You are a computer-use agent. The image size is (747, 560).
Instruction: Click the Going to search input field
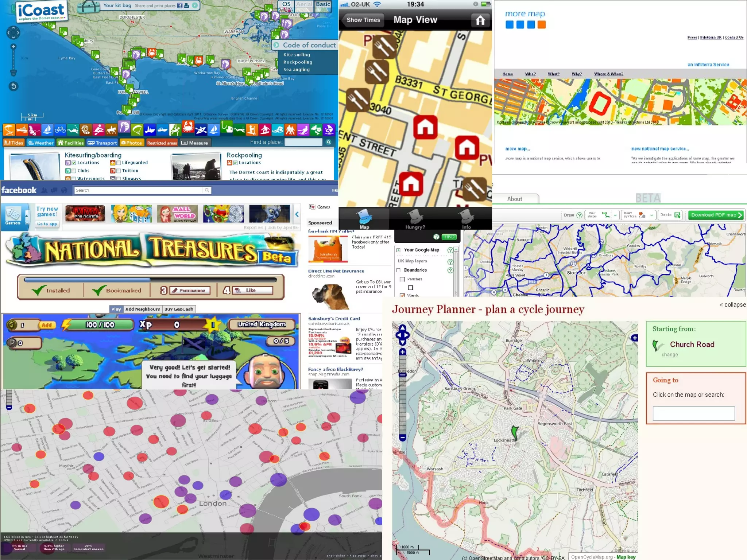click(x=693, y=413)
